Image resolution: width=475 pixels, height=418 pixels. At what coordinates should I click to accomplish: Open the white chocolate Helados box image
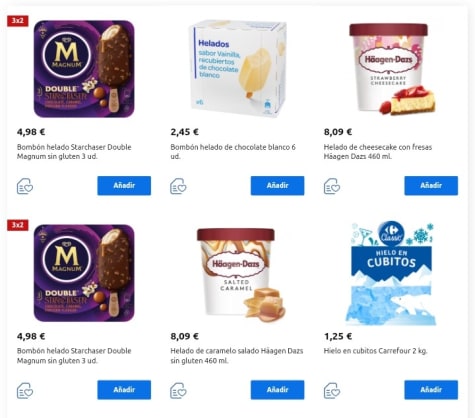pos(238,69)
